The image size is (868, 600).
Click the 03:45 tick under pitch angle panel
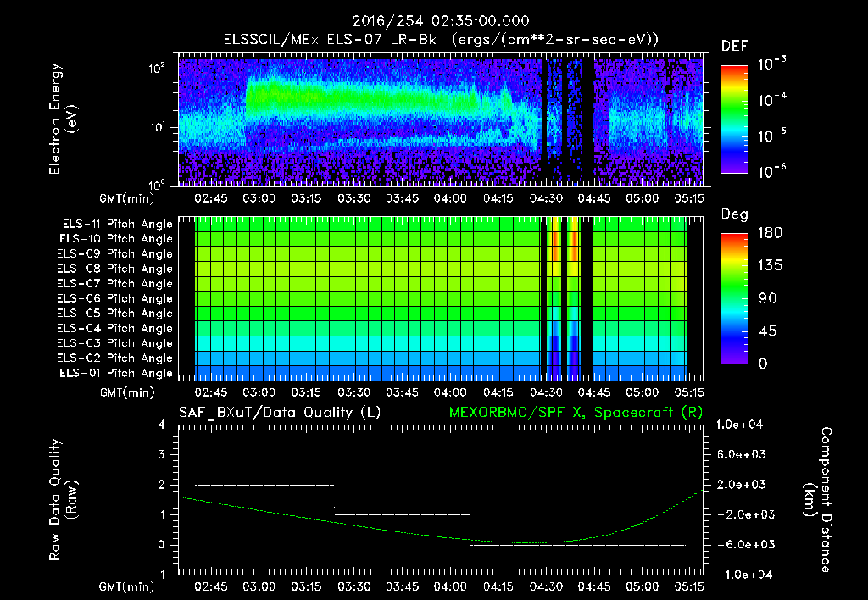[402, 393]
